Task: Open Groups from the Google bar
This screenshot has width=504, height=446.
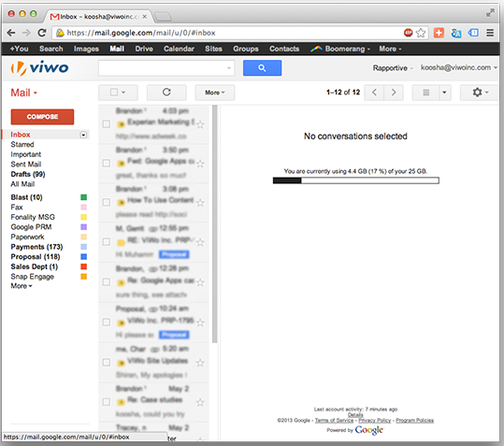Action: 246,49
